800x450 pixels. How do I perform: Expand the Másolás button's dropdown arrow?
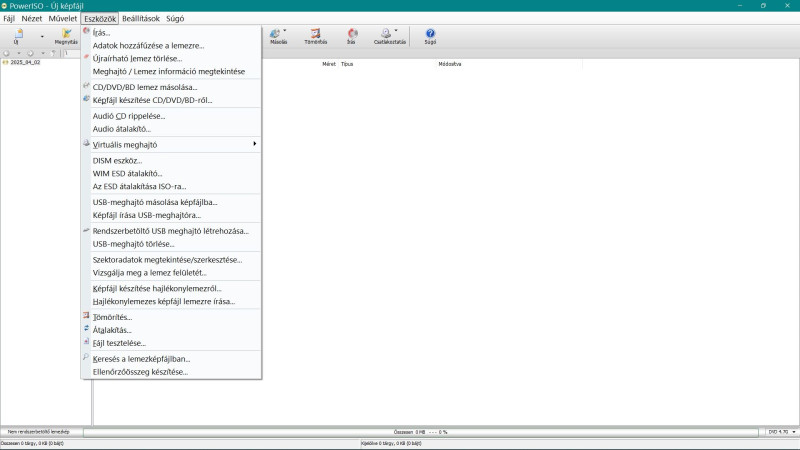(285, 31)
